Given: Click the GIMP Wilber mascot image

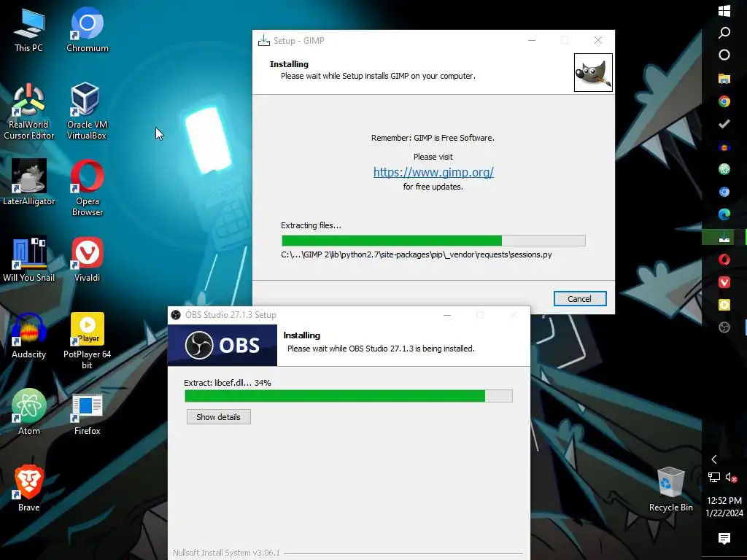Looking at the screenshot, I should click(593, 72).
